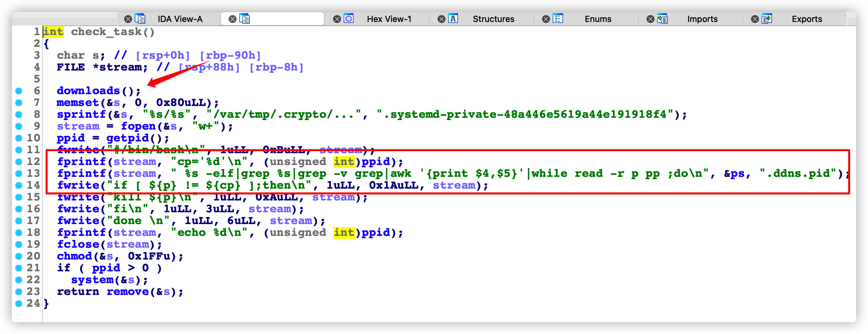Click the memset call on line 7

coord(78,103)
